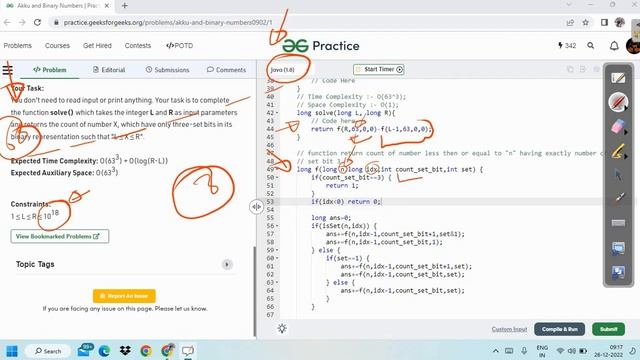Collapse code fold at line 49
The height and width of the screenshot is (360, 640).
278,169
